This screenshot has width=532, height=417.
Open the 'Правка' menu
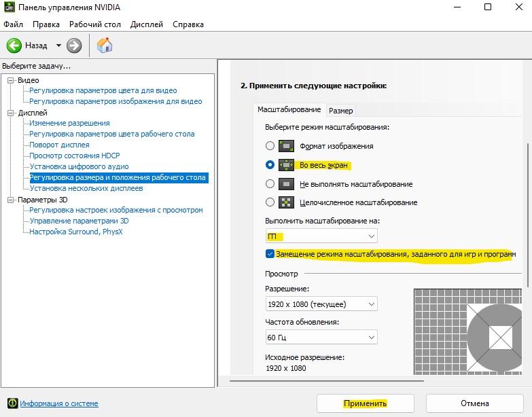pyautogui.click(x=46, y=24)
